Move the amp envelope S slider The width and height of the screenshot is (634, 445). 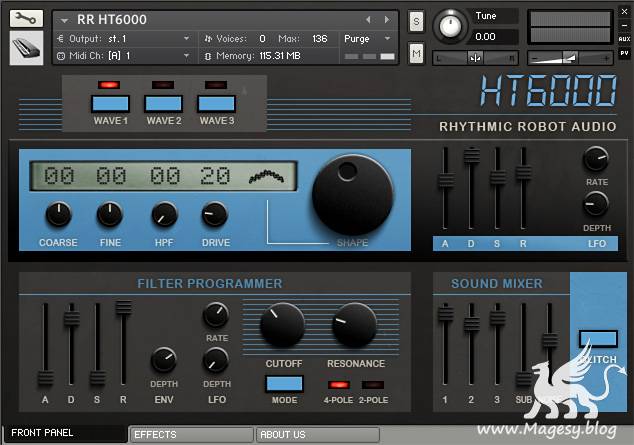[497, 177]
